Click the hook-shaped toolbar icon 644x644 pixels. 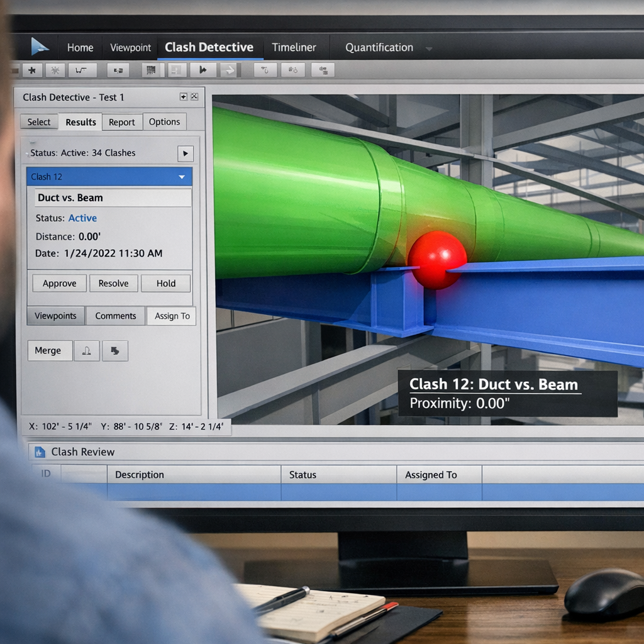pyautogui.click(x=265, y=70)
